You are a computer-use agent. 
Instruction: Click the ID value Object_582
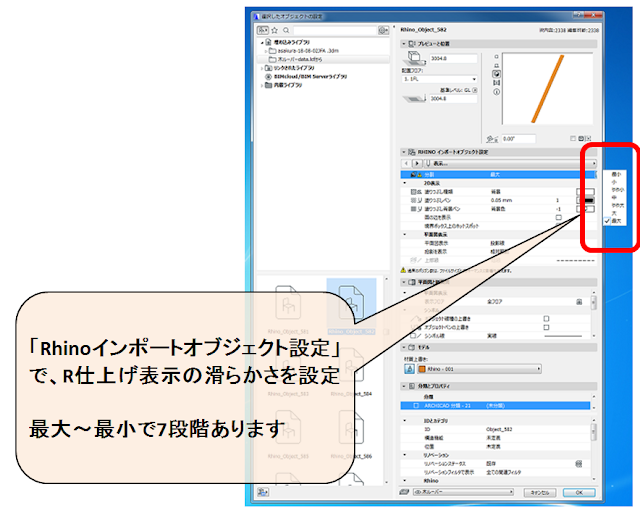click(499, 430)
